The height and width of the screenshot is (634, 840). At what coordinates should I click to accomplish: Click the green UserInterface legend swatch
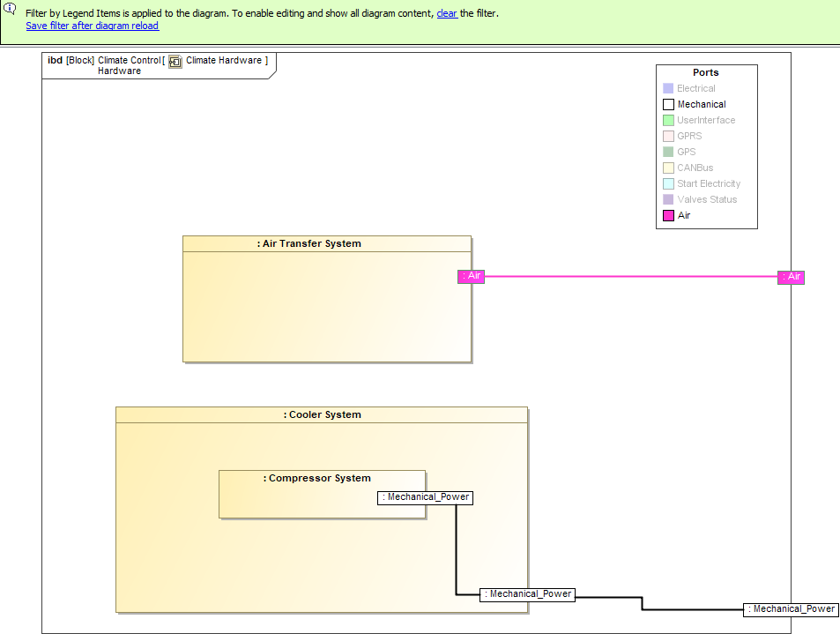click(668, 120)
